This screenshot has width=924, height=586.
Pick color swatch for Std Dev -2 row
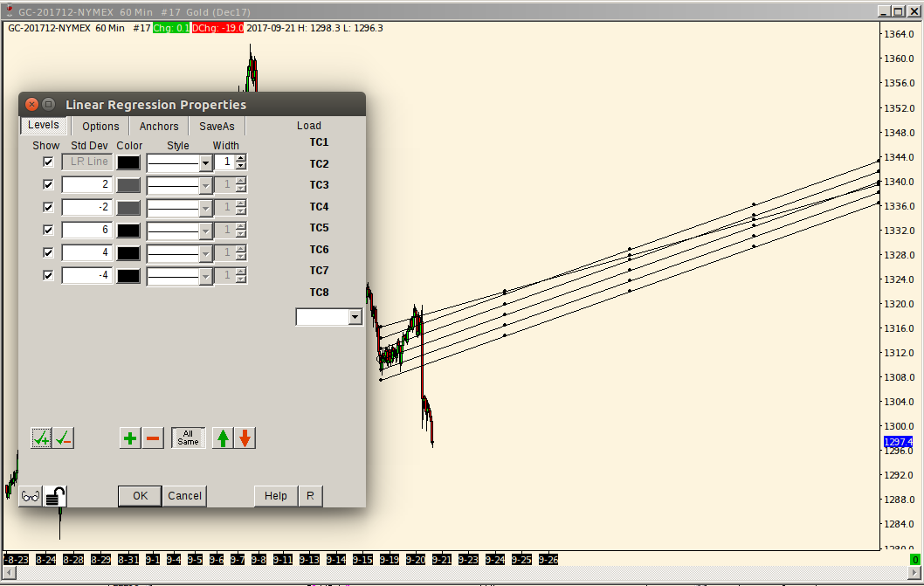coord(128,208)
